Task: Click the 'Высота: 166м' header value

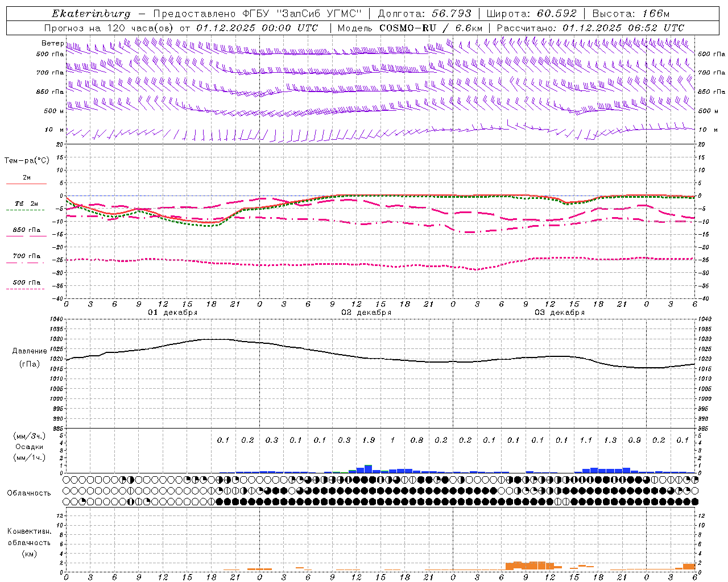Action: click(x=631, y=14)
